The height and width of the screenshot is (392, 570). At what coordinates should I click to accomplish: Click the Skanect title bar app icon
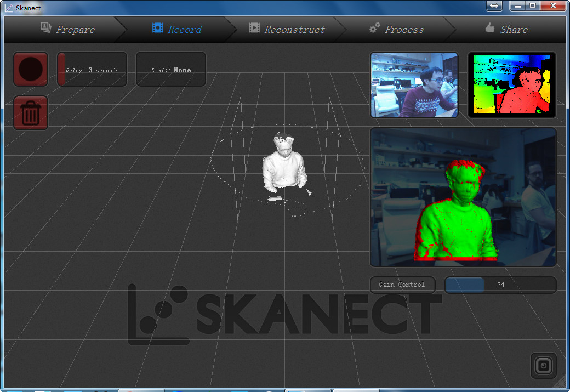tap(9, 8)
